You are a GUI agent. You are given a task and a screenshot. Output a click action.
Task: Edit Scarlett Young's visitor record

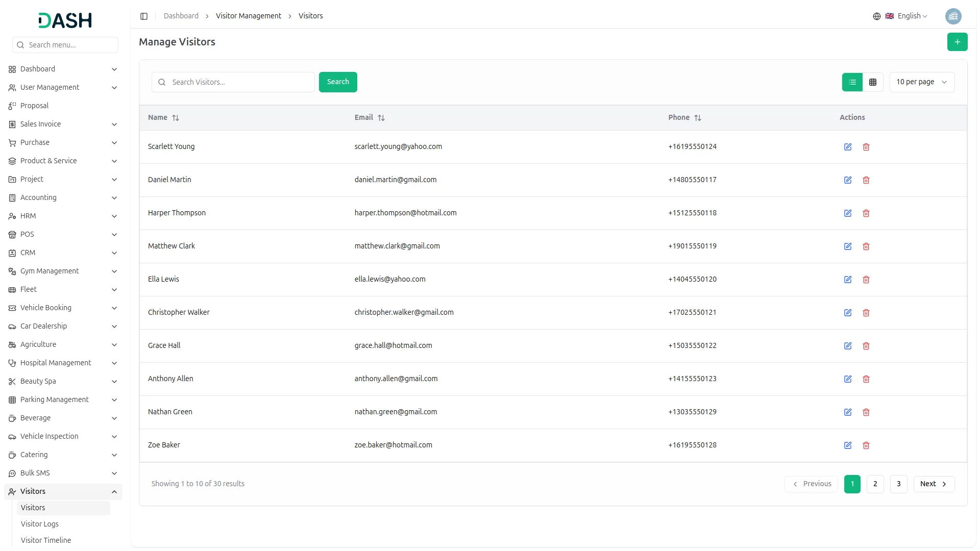coord(847,147)
